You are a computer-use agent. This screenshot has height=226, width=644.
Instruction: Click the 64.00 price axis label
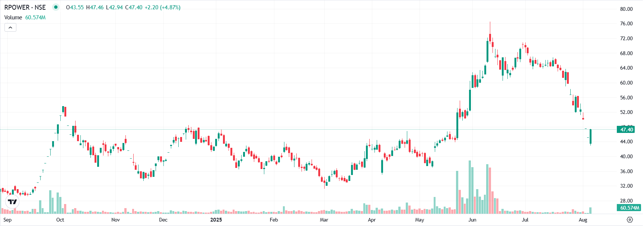click(x=627, y=68)
